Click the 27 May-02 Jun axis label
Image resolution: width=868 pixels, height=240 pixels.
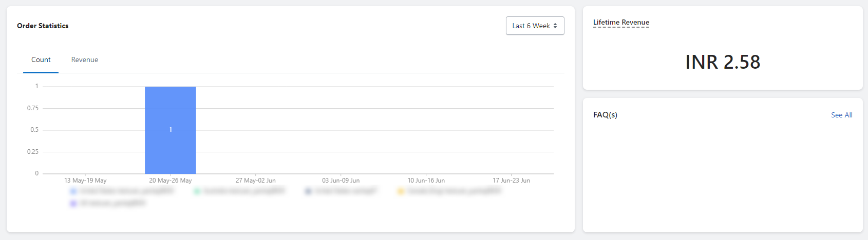[x=255, y=181]
